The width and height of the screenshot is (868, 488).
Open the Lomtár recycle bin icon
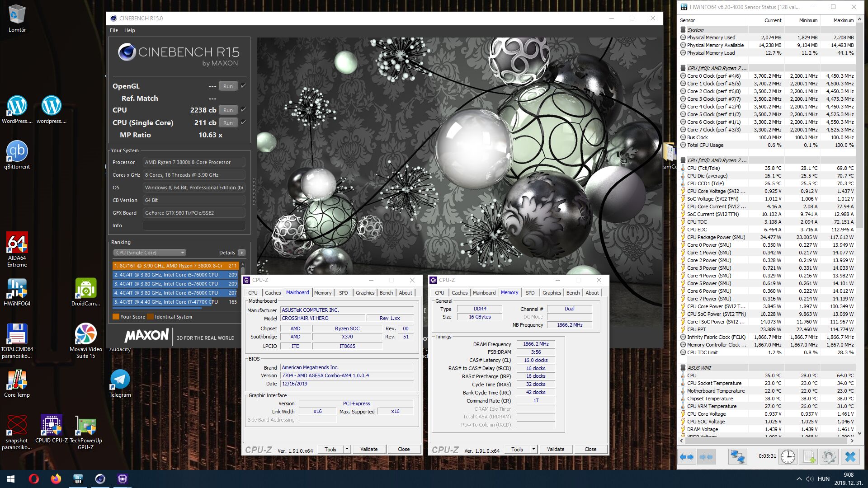coord(17,19)
